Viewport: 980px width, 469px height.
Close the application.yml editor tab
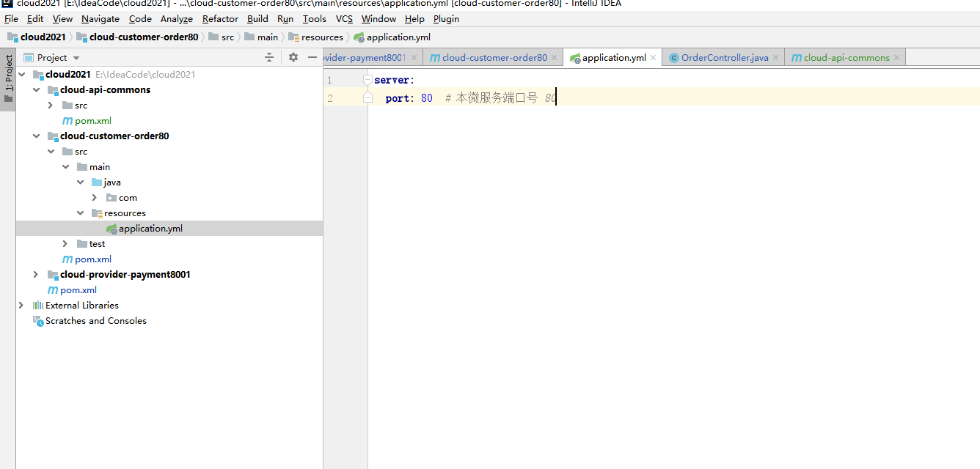click(653, 57)
